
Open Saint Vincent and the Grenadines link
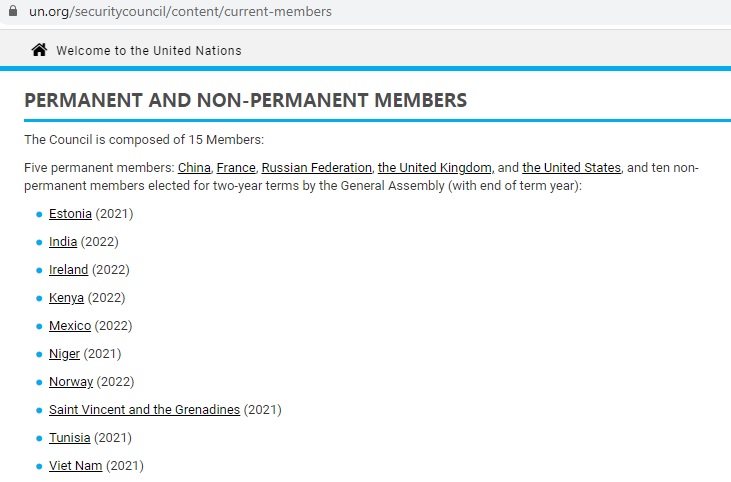tap(144, 410)
